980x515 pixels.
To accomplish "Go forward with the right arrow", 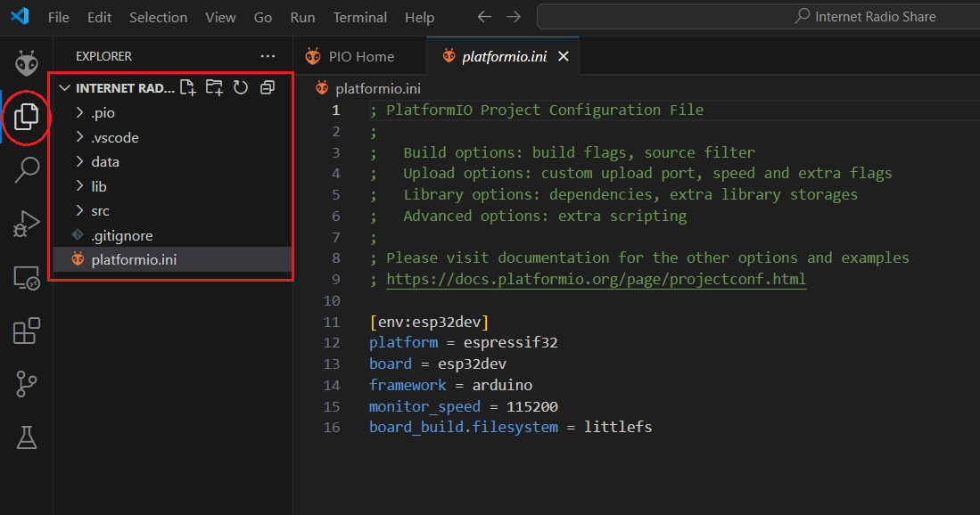I will [514, 17].
